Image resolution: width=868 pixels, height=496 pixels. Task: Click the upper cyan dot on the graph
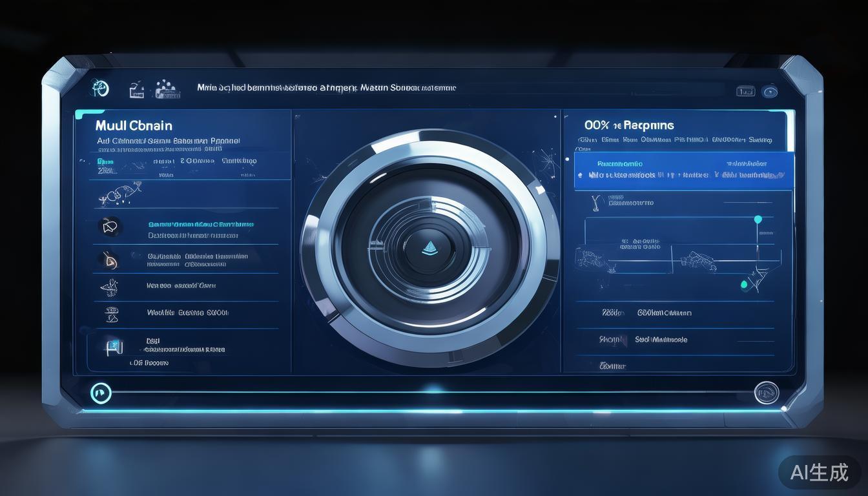click(x=758, y=220)
